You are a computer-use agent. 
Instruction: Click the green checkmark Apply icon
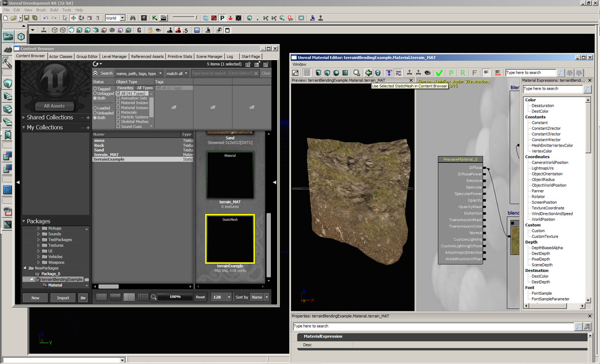click(439, 73)
